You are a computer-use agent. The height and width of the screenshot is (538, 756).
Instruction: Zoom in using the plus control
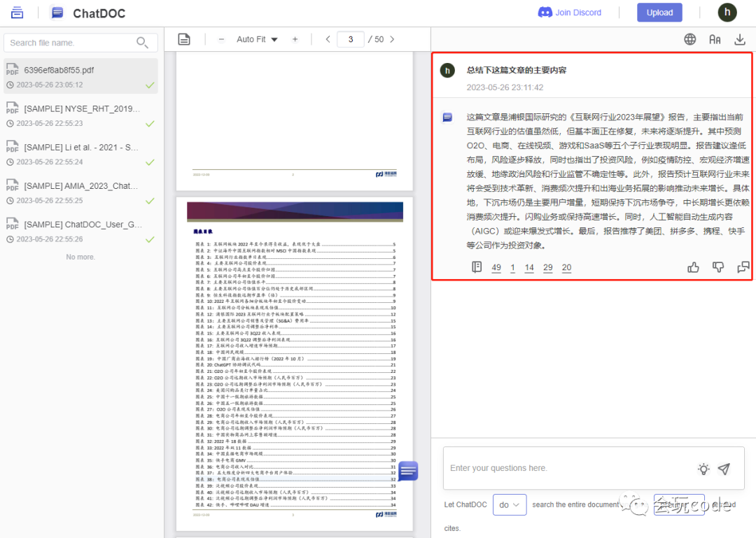coord(293,39)
